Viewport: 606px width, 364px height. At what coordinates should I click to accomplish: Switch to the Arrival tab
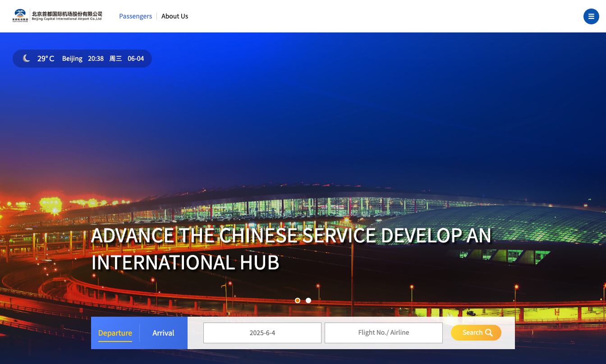pos(163,333)
